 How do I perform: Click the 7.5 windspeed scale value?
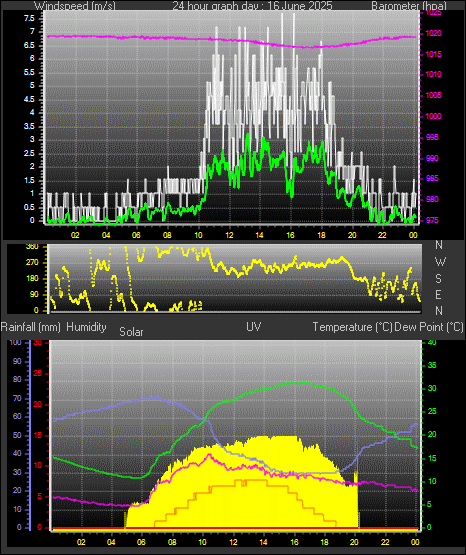click(x=29, y=18)
